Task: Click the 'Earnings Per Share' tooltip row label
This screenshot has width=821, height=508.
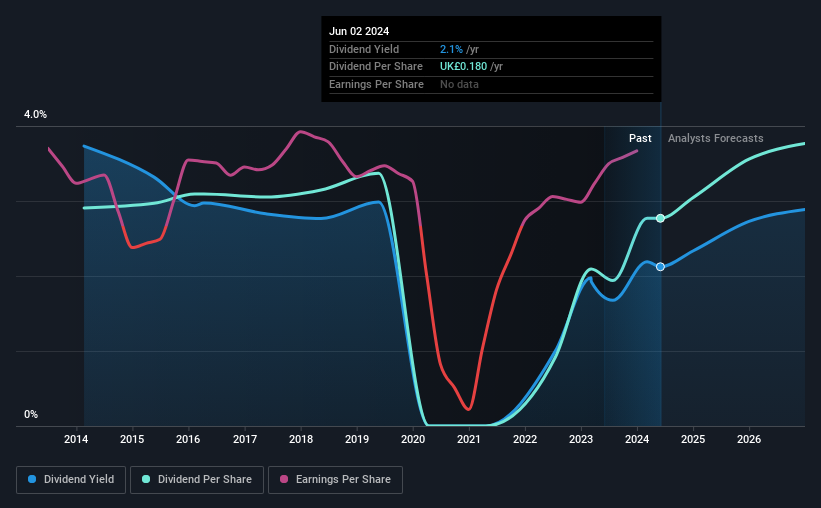Action: click(376, 84)
